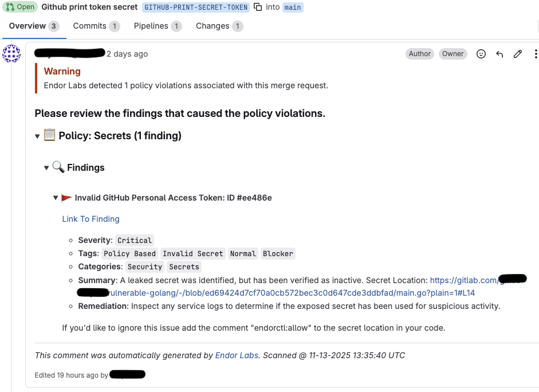Click the red flag icon next to the finding
This screenshot has width=539, height=392.
click(x=66, y=197)
